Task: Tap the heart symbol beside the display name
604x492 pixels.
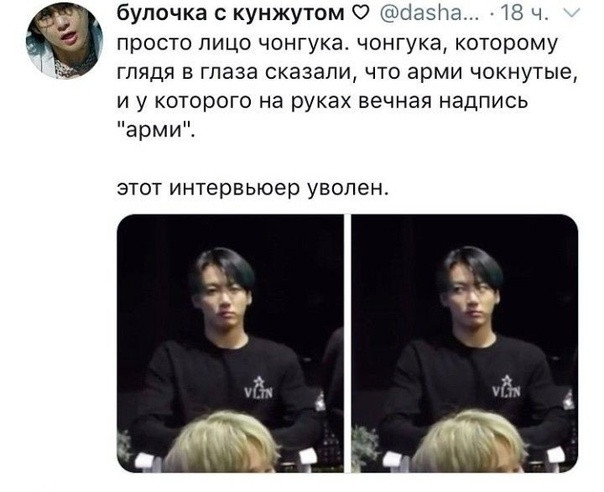Action: [361, 14]
